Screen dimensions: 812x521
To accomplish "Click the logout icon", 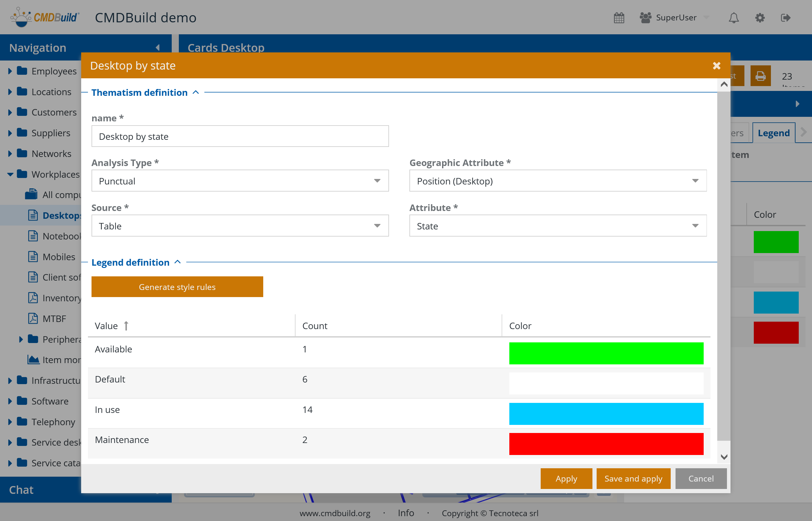I will pos(785,17).
